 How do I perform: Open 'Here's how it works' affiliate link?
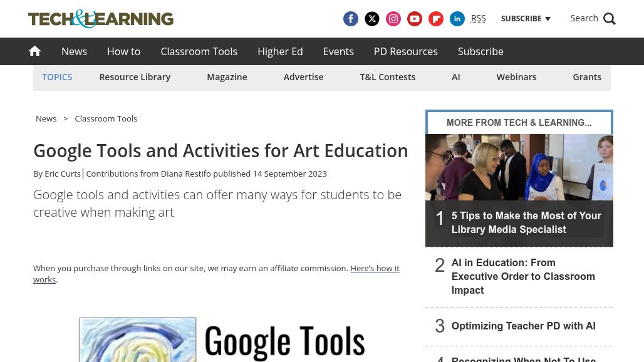[x=375, y=269]
